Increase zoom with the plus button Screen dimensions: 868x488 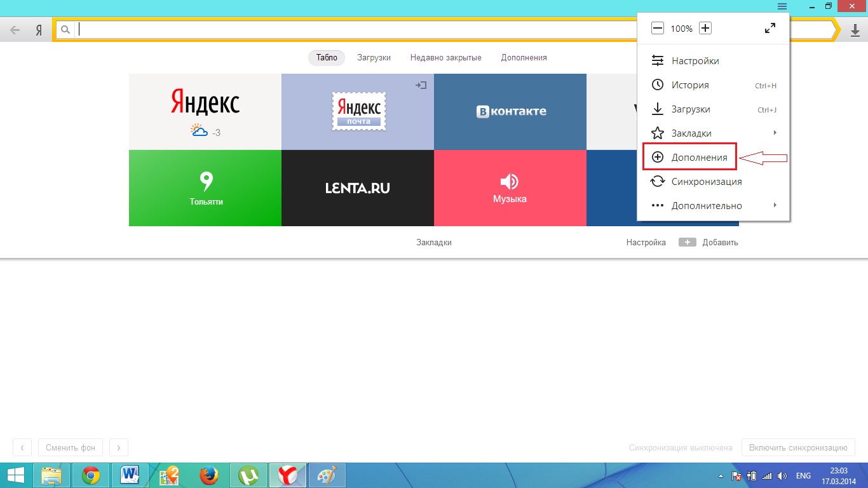(x=705, y=28)
